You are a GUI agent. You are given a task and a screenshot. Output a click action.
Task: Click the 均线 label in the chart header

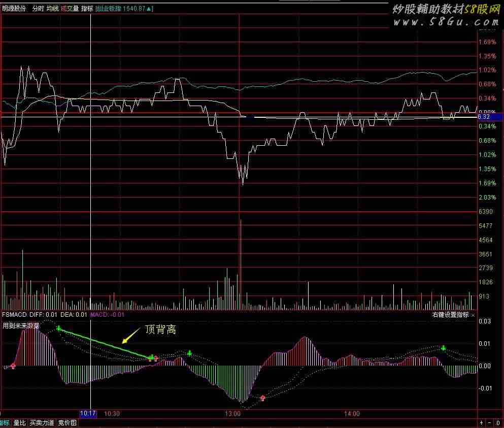point(52,9)
